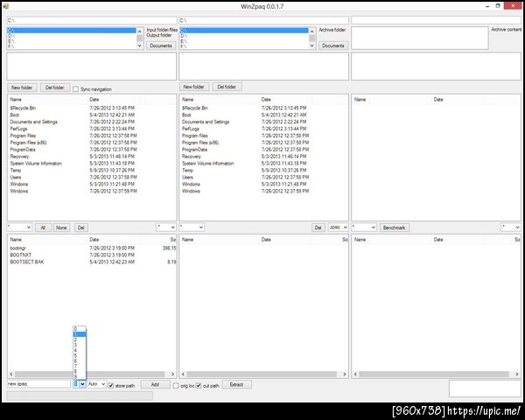
Task: Click the Benchmark button
Action: pyautogui.click(x=394, y=227)
